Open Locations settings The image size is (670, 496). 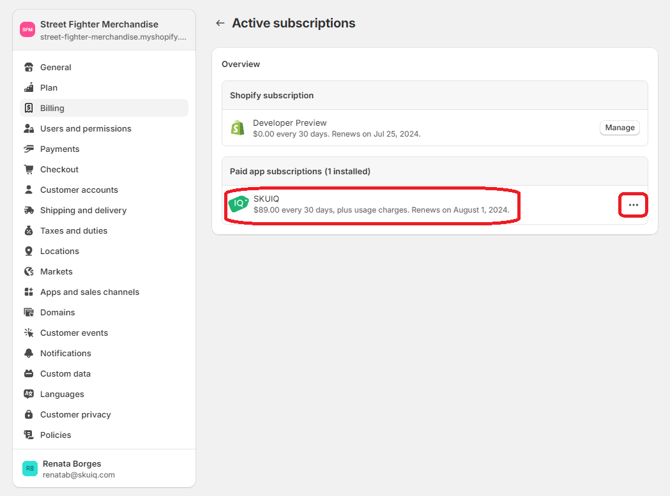(104, 251)
